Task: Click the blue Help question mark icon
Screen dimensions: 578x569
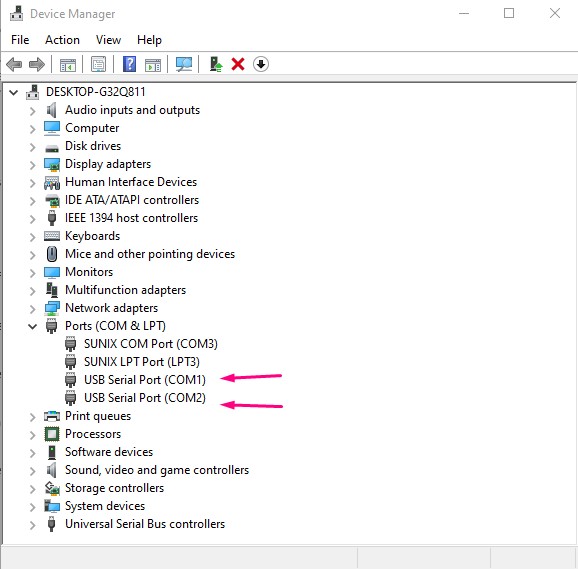Action: click(129, 64)
